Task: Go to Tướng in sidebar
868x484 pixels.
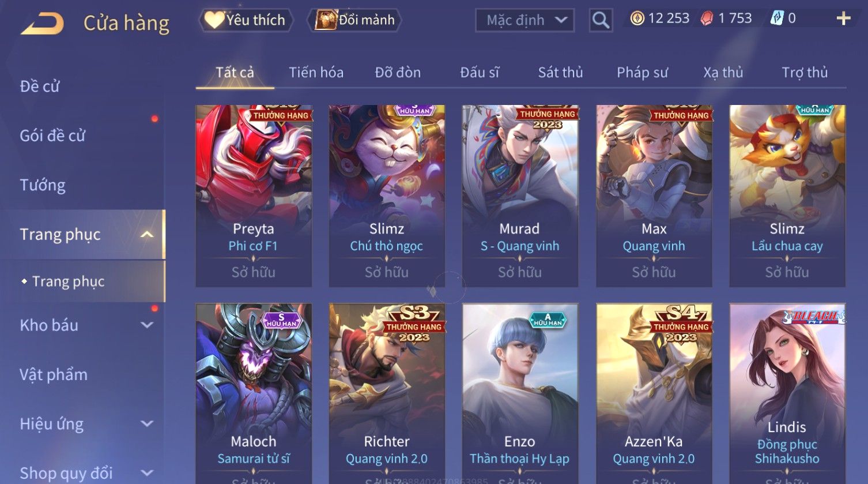Action: (x=43, y=185)
